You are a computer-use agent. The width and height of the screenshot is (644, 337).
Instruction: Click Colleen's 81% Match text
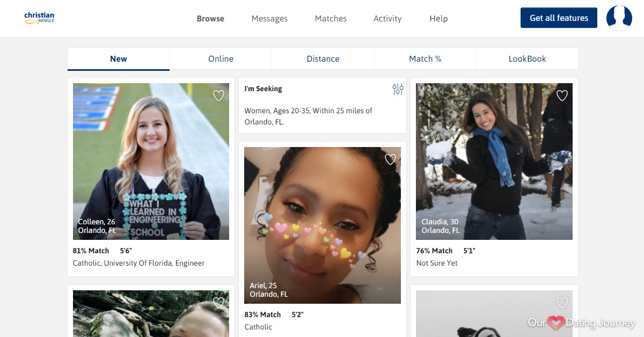coord(91,251)
